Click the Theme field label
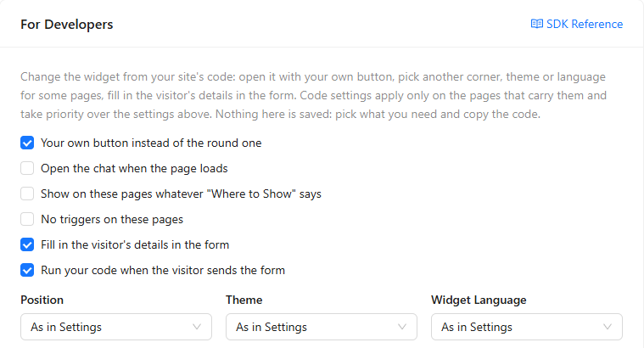The width and height of the screenshot is (644, 348). pos(244,300)
